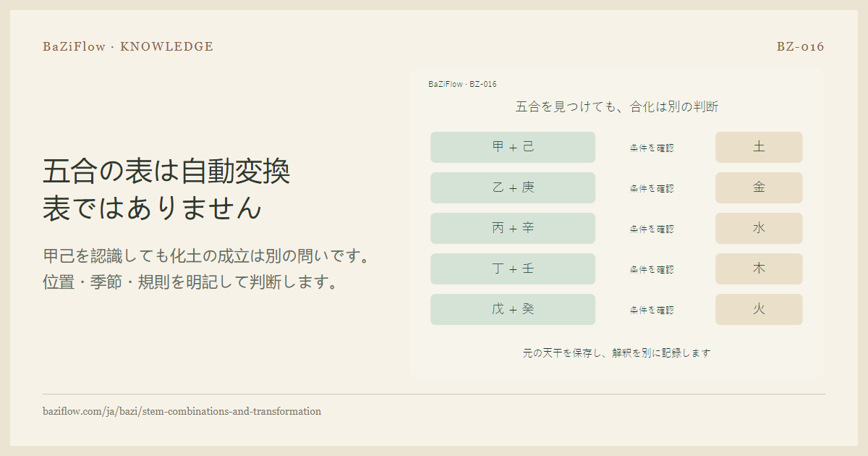Click the line 位置・季節・規則を明記して判断します。
The width and height of the screenshot is (868, 456).
pos(191,282)
